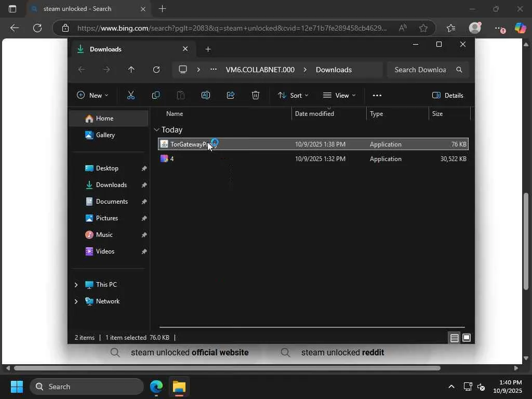Open the Sort dropdown menu

tap(293, 96)
